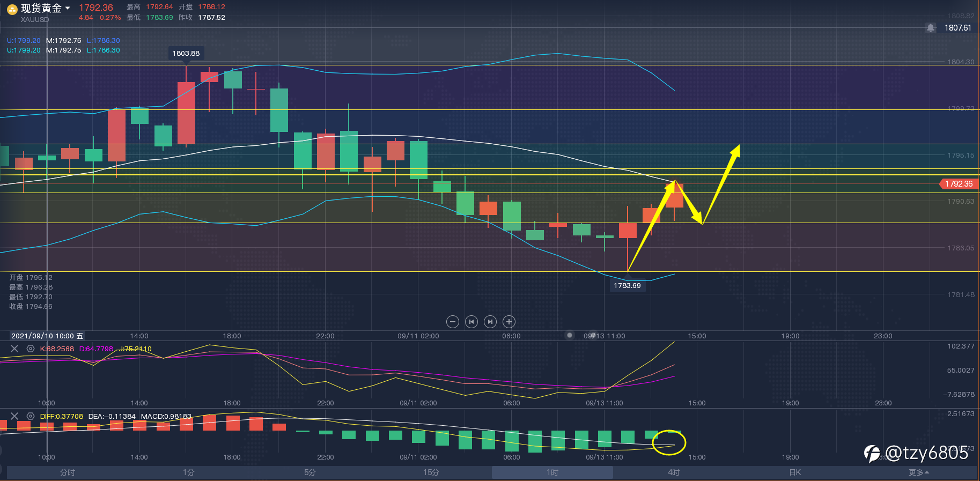Click the 最低 value 1783.69 in header
The height and width of the screenshot is (481, 980).
click(x=159, y=18)
